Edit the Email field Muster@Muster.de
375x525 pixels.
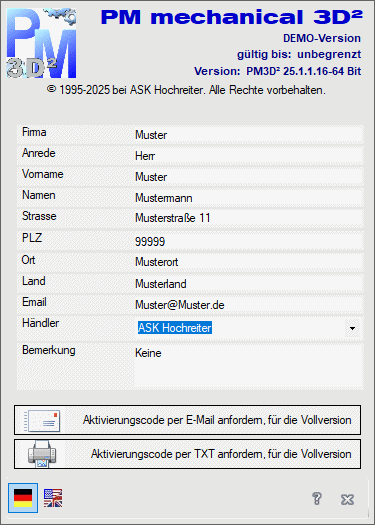(x=248, y=305)
